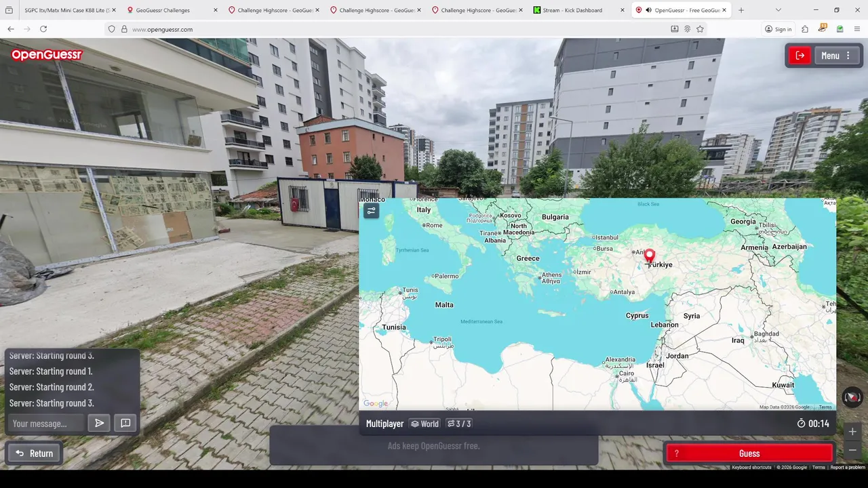Open street view Terms link
The height and width of the screenshot is (488, 868).
[x=818, y=467]
